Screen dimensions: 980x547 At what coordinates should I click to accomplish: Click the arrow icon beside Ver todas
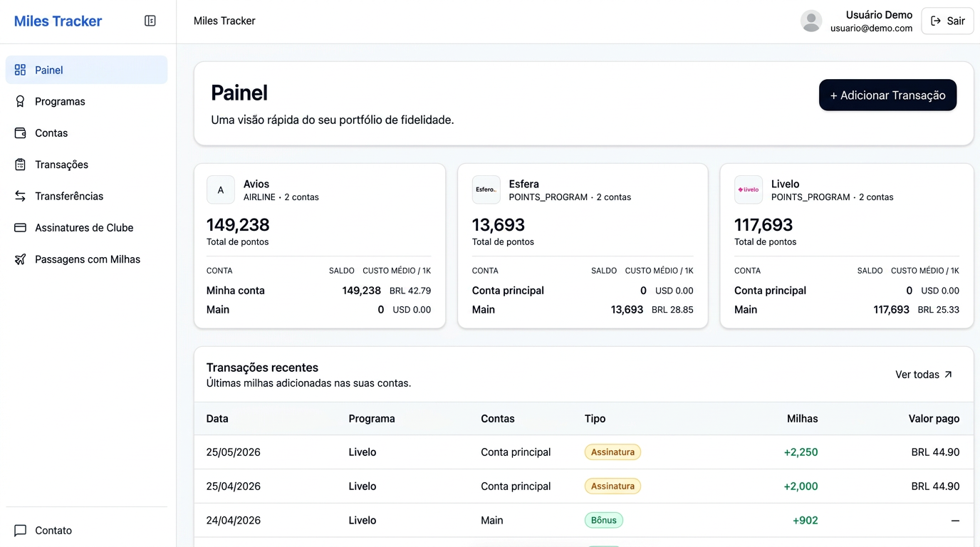pyautogui.click(x=948, y=375)
